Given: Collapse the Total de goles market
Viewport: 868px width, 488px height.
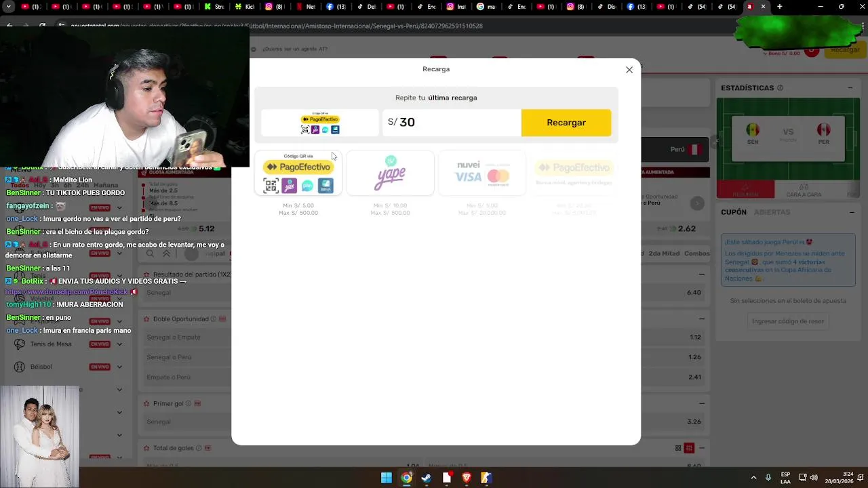Looking at the screenshot, I should tap(702, 448).
